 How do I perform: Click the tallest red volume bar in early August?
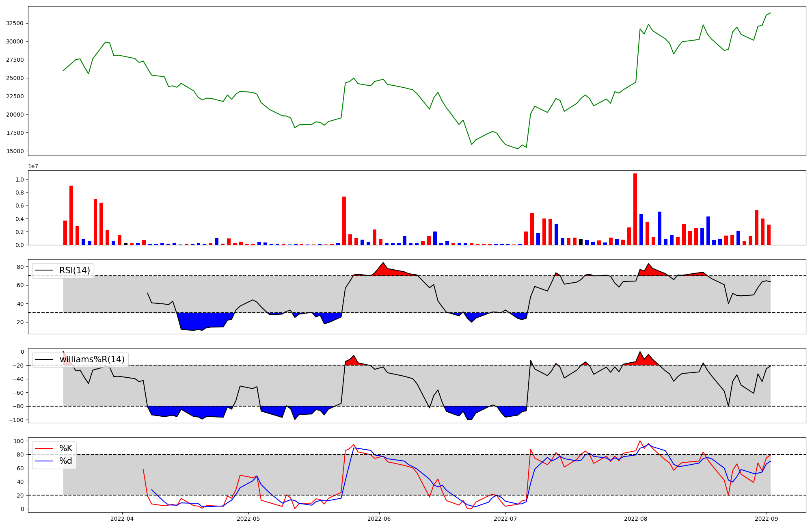pyautogui.click(x=635, y=209)
